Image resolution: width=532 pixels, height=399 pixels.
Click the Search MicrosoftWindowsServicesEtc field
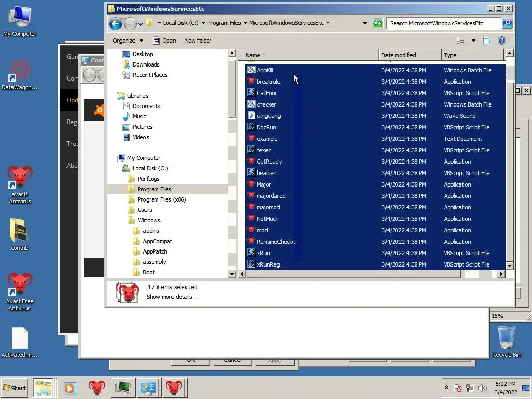(444, 23)
